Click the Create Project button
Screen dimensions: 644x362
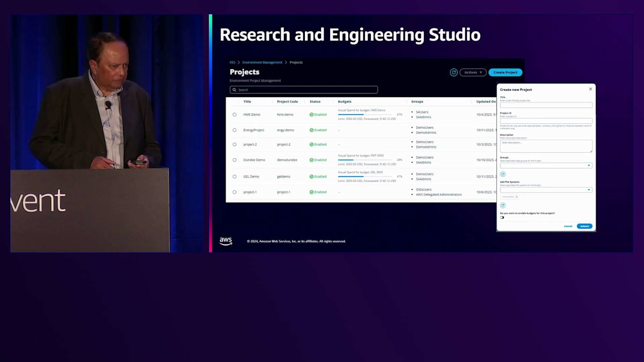pos(505,72)
